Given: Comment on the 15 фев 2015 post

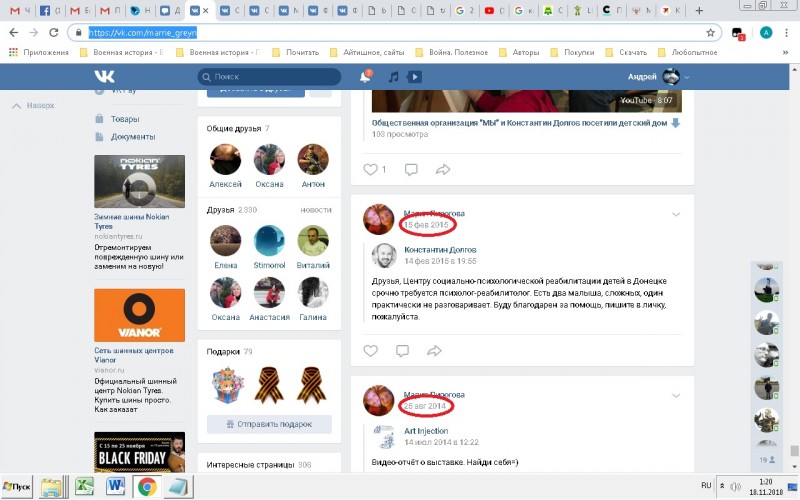Looking at the screenshot, I should (402, 351).
